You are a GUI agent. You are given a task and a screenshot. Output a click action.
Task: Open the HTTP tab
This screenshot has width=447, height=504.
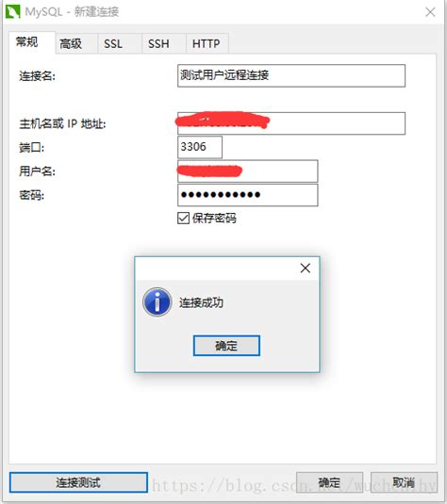tap(207, 43)
